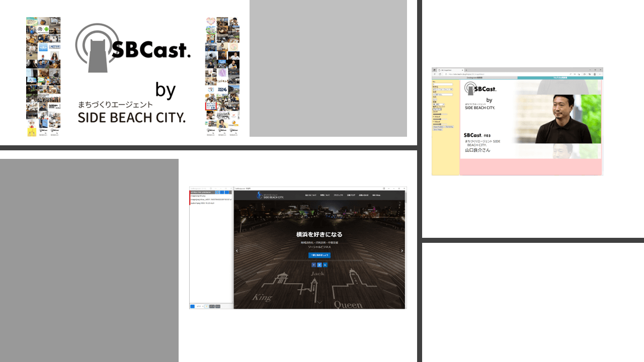Click the blue call-to-action button under 横浜を好きになる
Viewport: 644px width, 362px height.
point(319,255)
